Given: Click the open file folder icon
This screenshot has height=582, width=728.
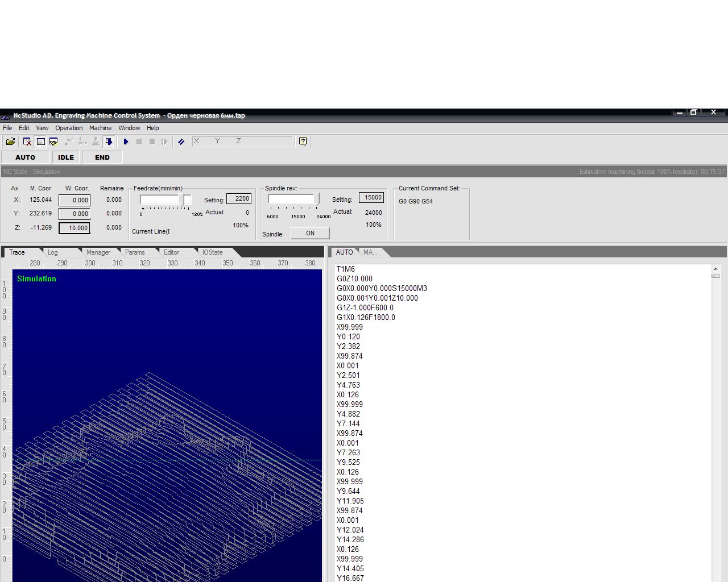Looking at the screenshot, I should [x=10, y=142].
